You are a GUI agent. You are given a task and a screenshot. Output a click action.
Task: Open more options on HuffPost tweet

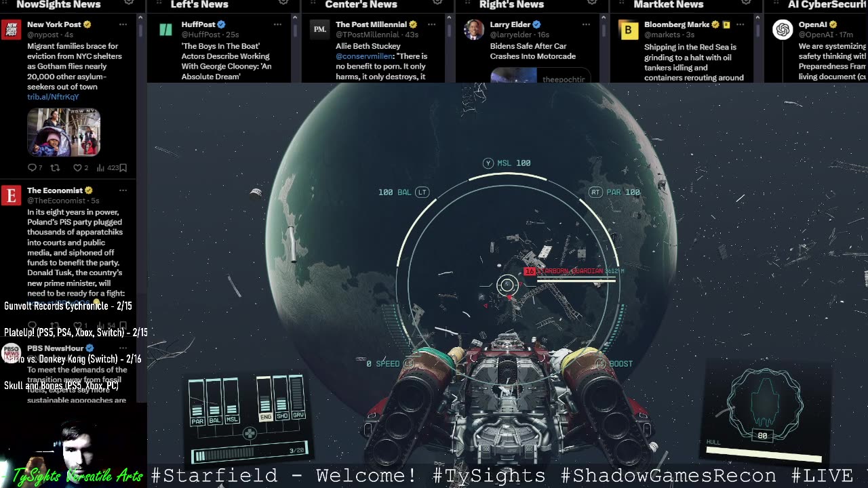[277, 24]
